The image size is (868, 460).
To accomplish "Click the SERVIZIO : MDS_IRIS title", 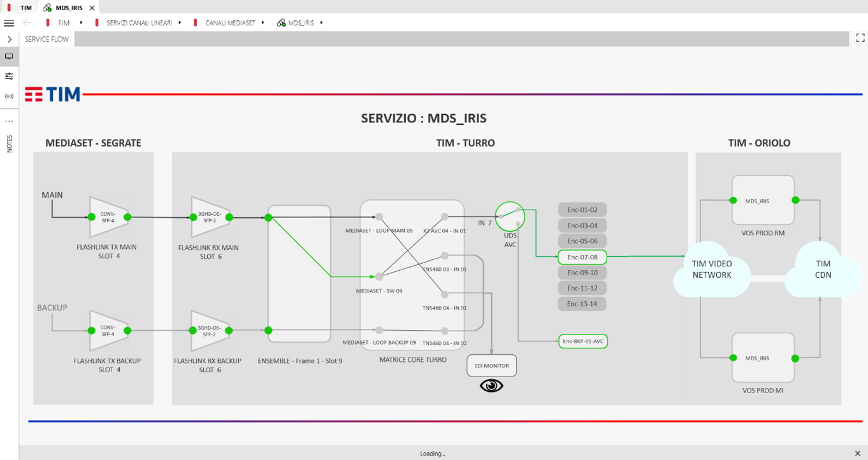I will click(x=424, y=118).
